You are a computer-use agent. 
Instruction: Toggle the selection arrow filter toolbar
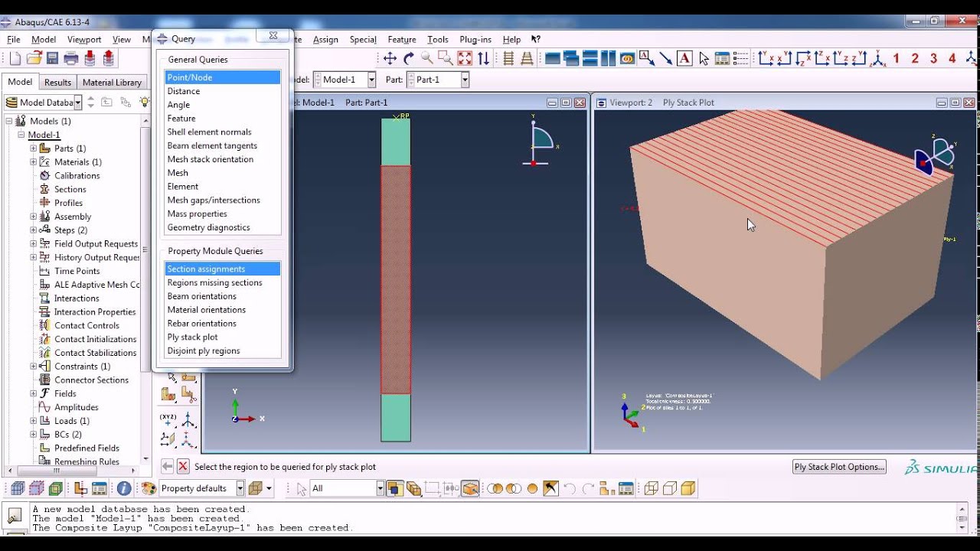coord(301,488)
